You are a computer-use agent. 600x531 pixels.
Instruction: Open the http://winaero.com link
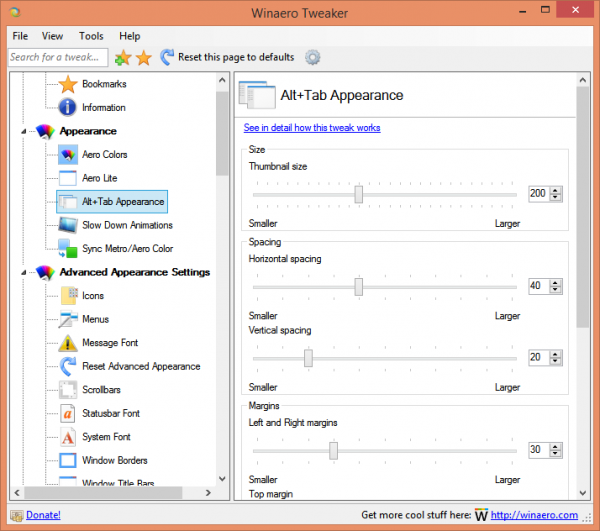[534, 515]
